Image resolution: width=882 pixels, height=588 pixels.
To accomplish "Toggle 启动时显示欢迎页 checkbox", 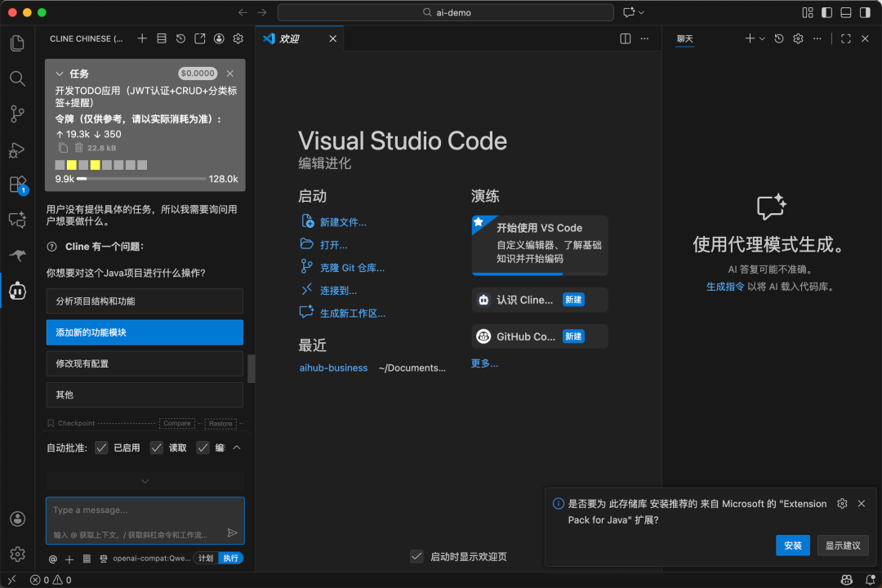I will coord(416,556).
